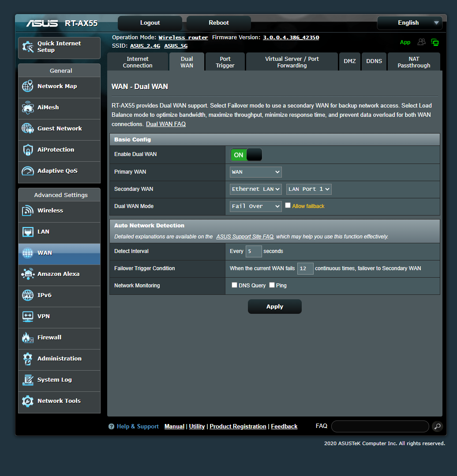Viewport: 457px width, 476px height.
Task: Click the IPv6 icon
Action: (28, 295)
